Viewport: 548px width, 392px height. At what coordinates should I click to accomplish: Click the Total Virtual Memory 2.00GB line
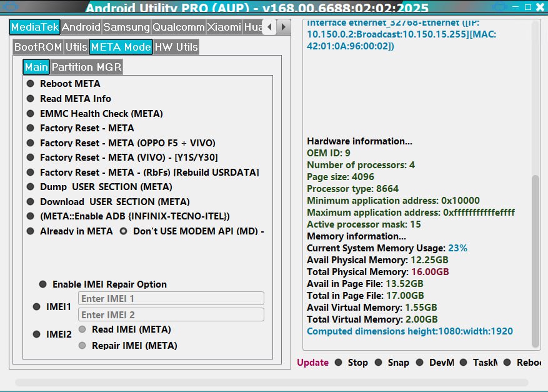[x=372, y=319]
